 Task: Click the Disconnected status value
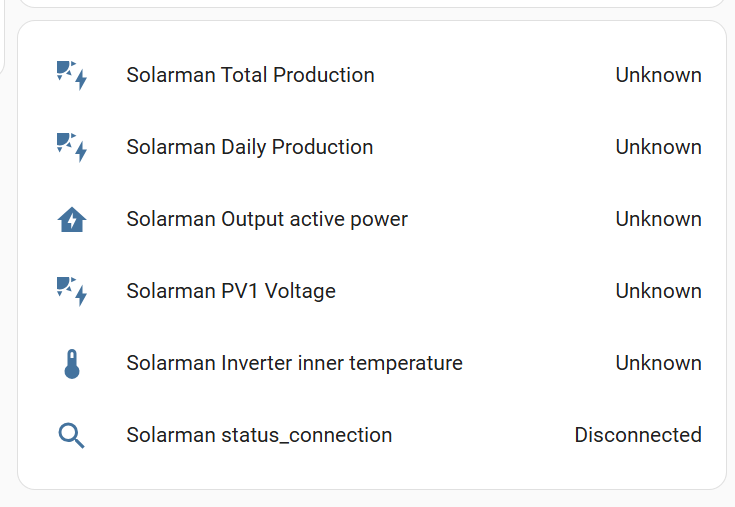637,435
